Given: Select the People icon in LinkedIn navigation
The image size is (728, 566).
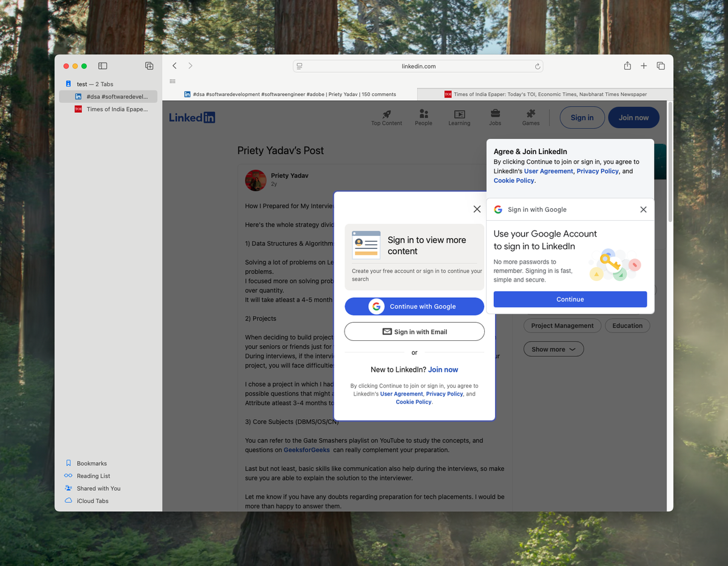Looking at the screenshot, I should point(423,113).
